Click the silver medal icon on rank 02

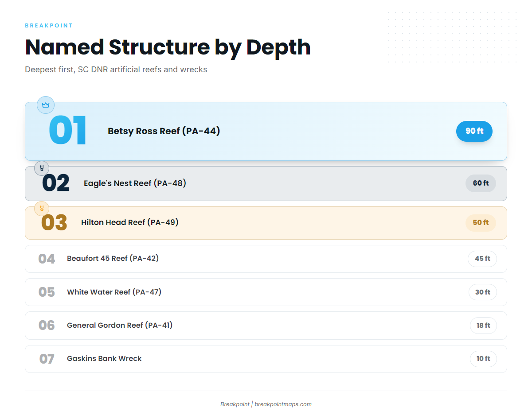pyautogui.click(x=42, y=168)
